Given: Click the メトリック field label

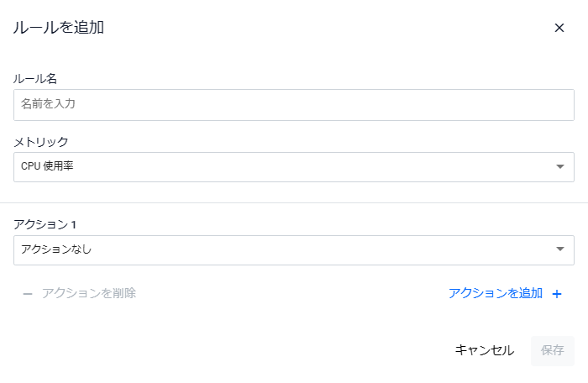Looking at the screenshot, I should click(41, 141).
